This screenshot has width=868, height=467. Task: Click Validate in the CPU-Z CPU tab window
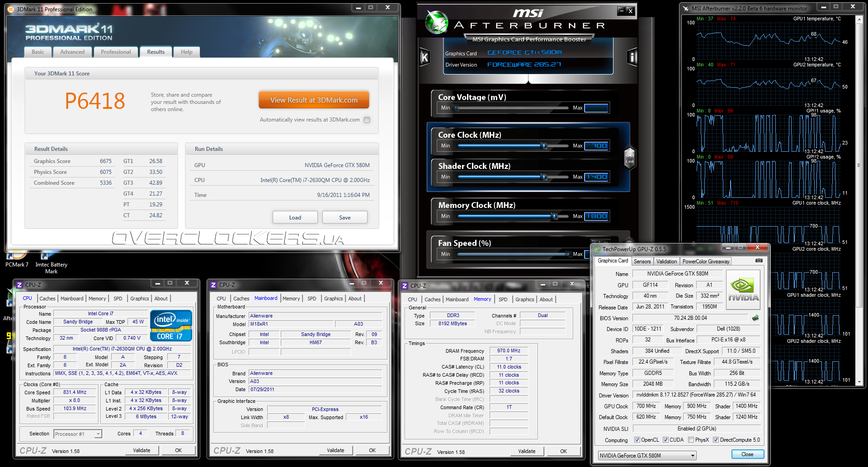tap(142, 450)
